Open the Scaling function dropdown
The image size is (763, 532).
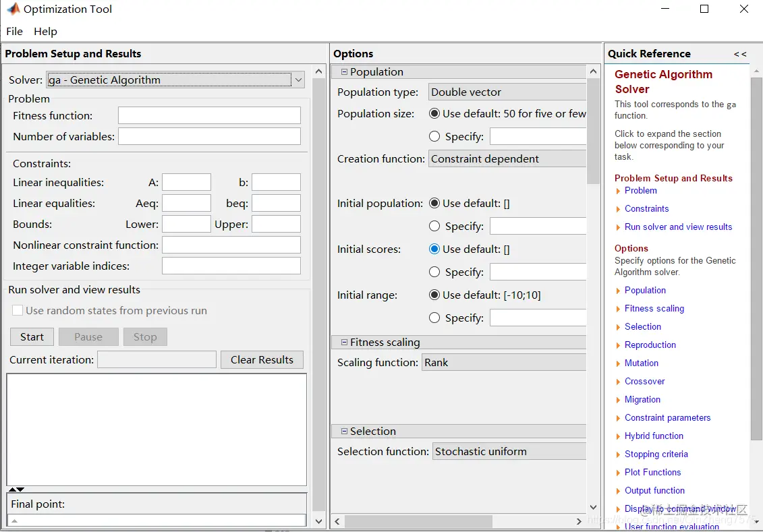click(504, 362)
